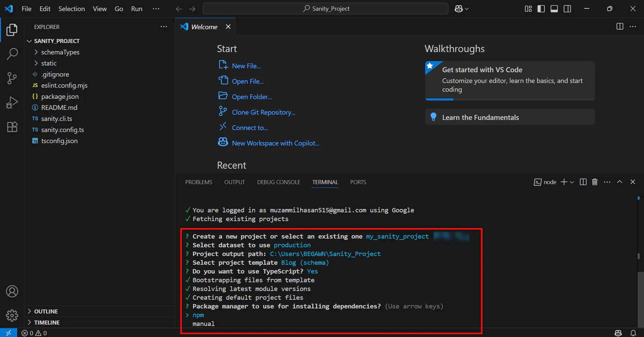Click the remote window indicator in status bar
The height and width of the screenshot is (337, 644).
click(x=8, y=333)
